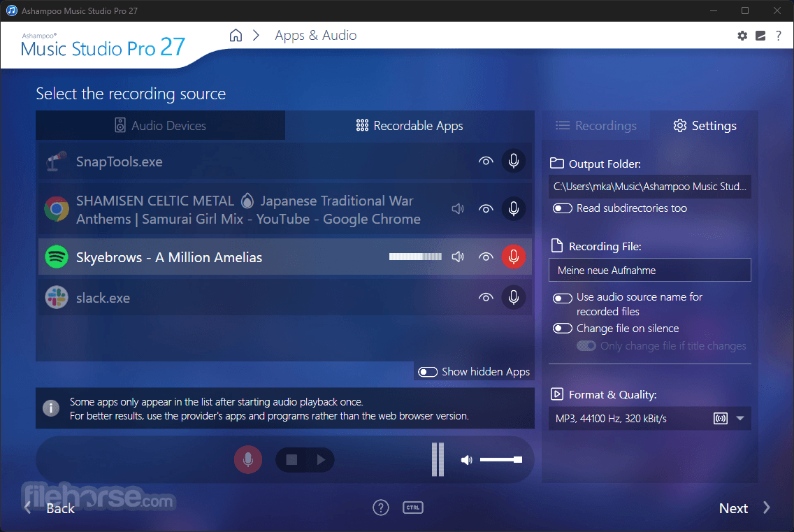Click the audio encoding icon in format box

[721, 419]
